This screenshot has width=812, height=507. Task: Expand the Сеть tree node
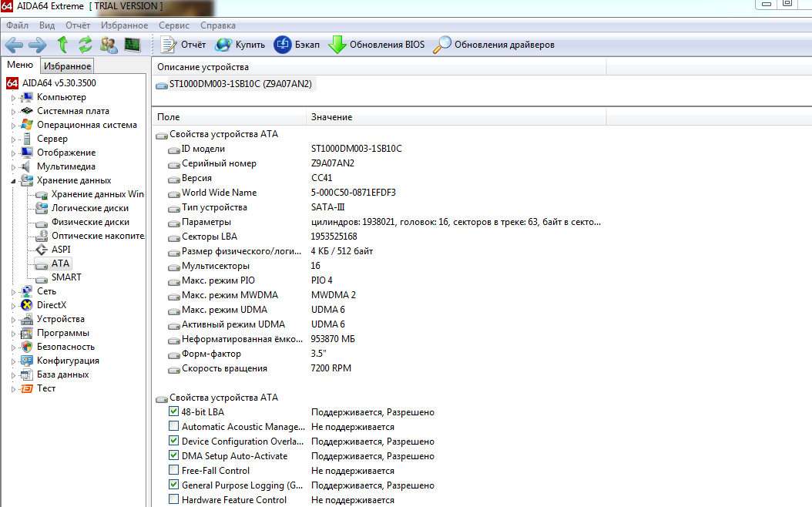tap(13, 292)
